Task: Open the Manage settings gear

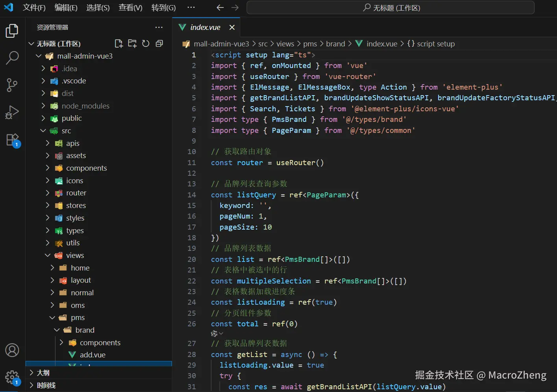Action: tap(12, 377)
